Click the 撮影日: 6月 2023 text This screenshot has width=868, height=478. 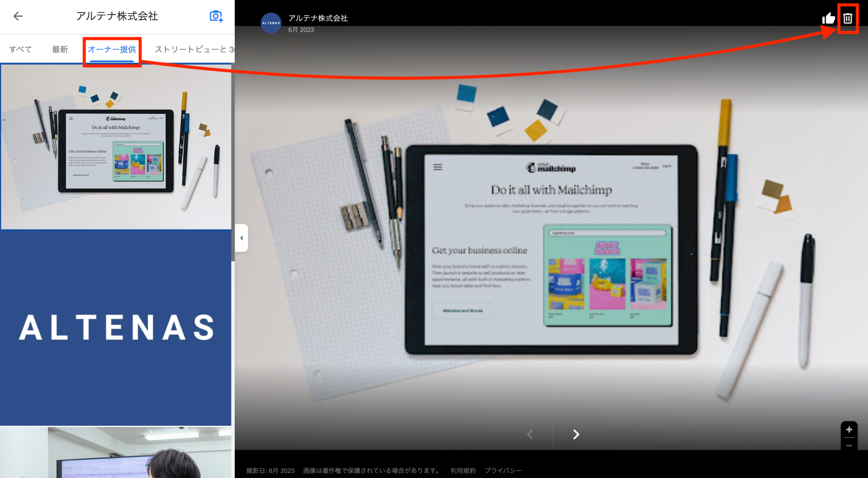271,470
